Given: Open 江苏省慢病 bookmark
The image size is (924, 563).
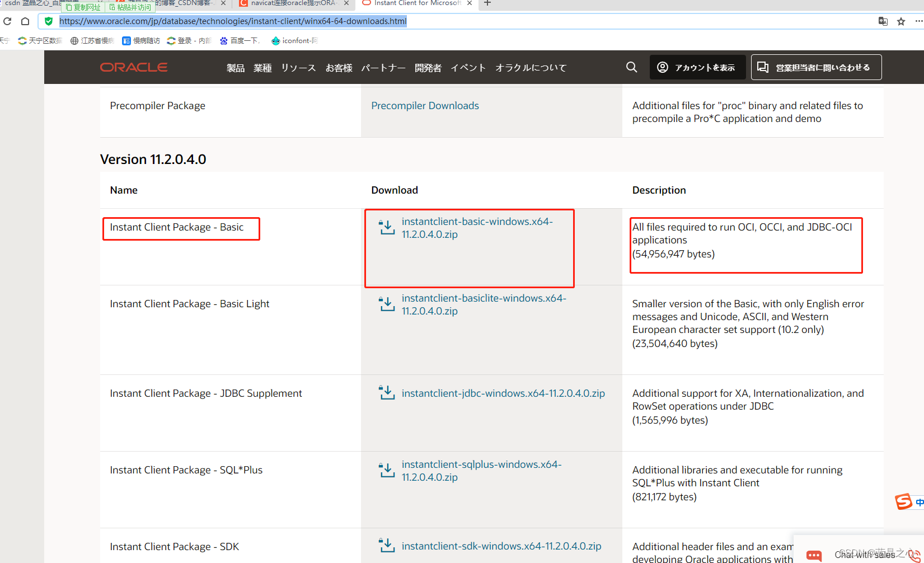Looking at the screenshot, I should (x=92, y=41).
